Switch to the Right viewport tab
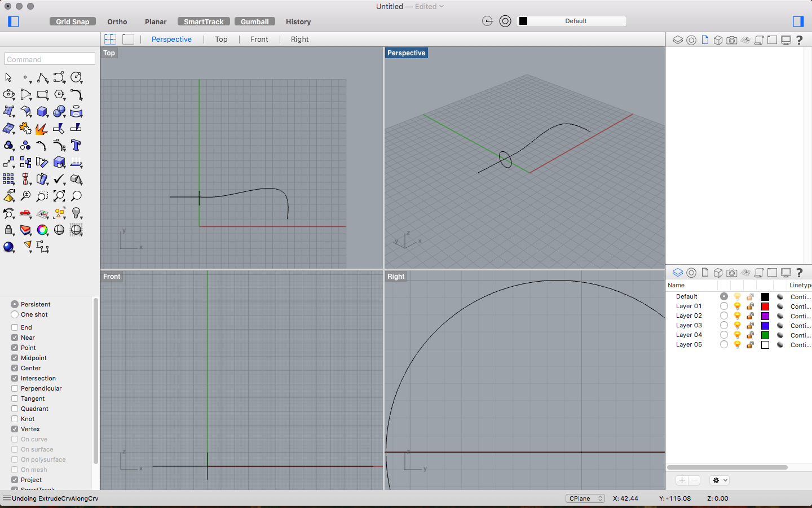Screen dimensions: 812x508 pyautogui.click(x=300, y=39)
